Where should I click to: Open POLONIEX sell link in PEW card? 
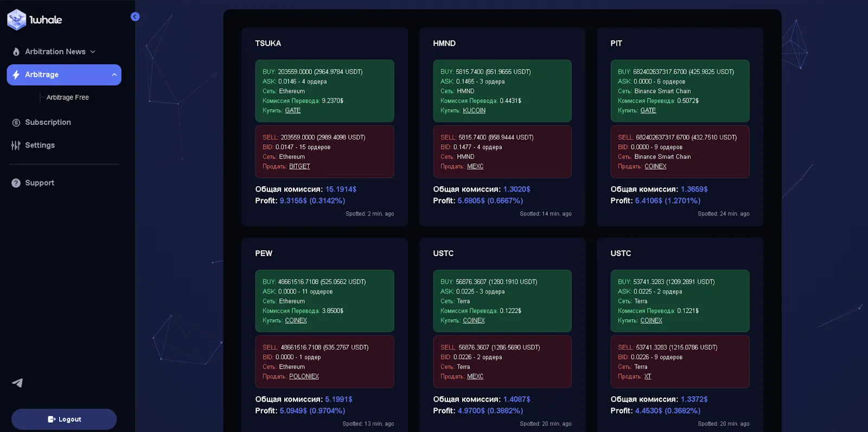coord(304,377)
